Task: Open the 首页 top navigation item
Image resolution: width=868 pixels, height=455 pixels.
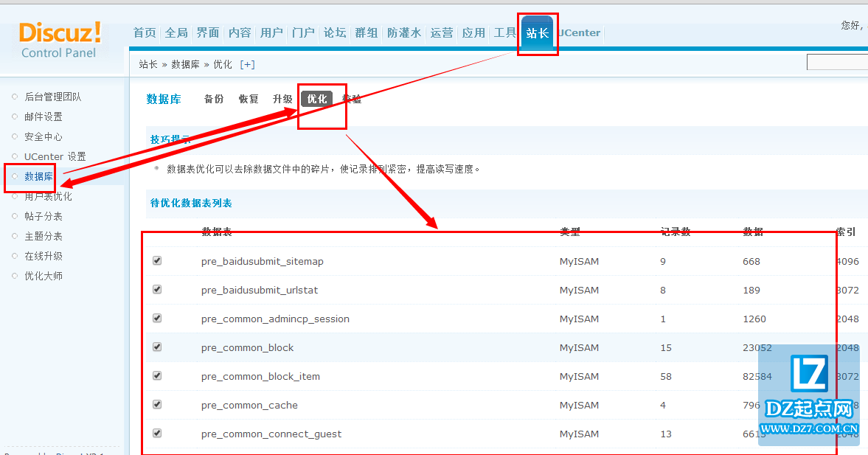Action: [145, 33]
